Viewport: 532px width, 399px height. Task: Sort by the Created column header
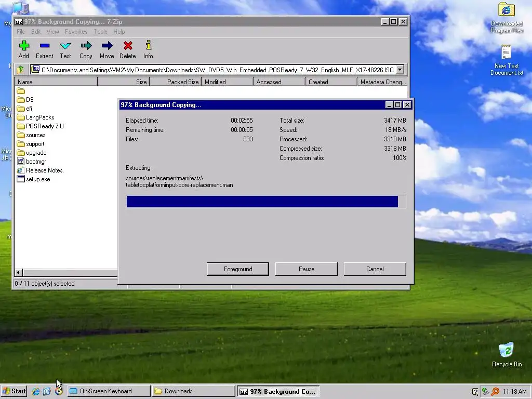pyautogui.click(x=331, y=82)
